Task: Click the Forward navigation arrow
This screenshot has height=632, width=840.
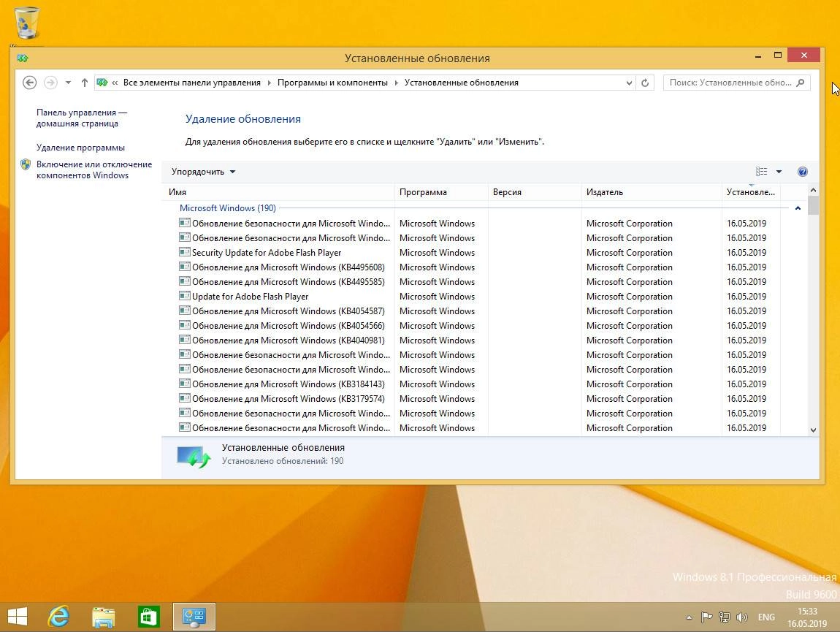Action: [x=50, y=83]
